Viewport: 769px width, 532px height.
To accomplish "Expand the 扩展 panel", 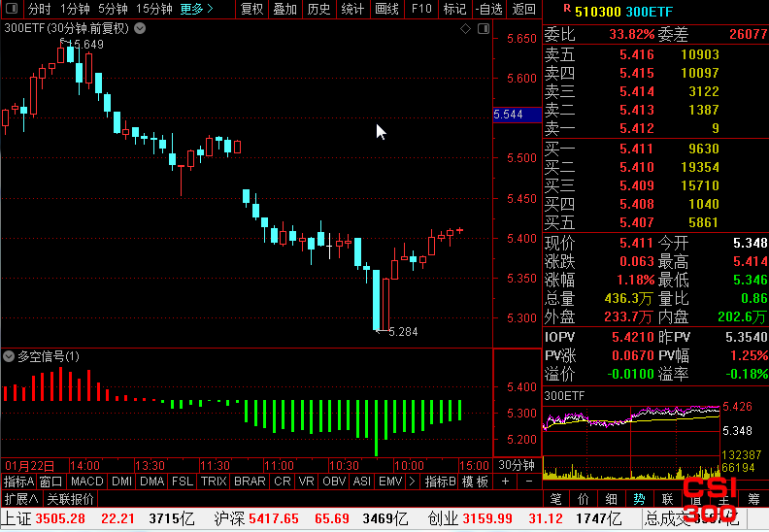I will [21, 499].
